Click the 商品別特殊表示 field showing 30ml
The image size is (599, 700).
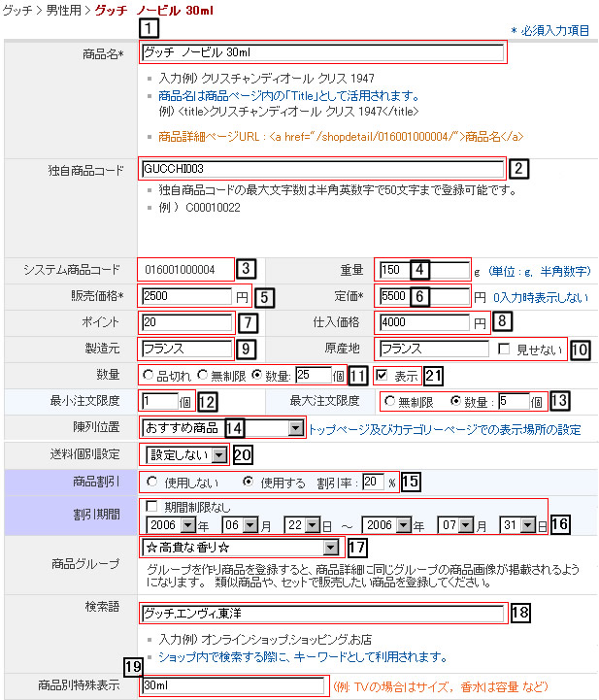233,685
